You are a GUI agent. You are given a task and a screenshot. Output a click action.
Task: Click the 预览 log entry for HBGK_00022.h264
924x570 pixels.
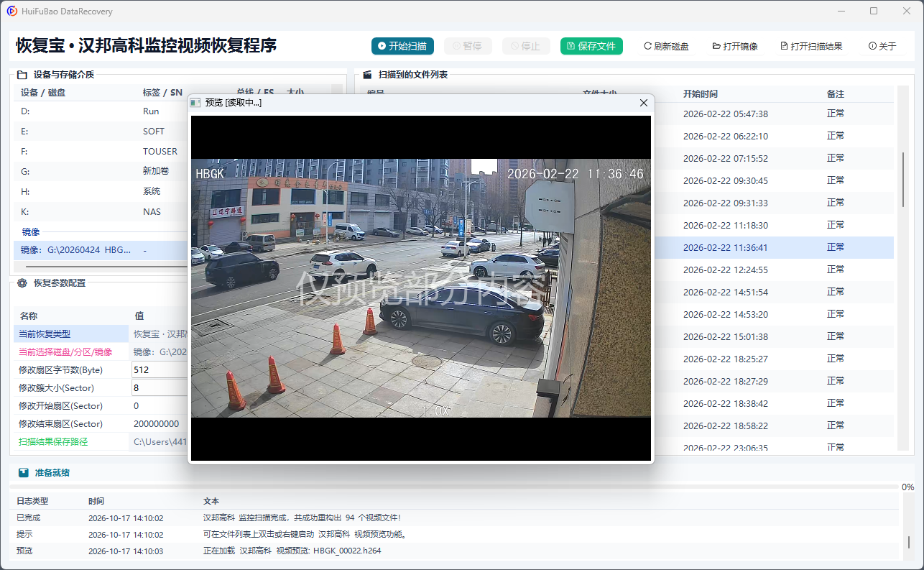[457, 551]
